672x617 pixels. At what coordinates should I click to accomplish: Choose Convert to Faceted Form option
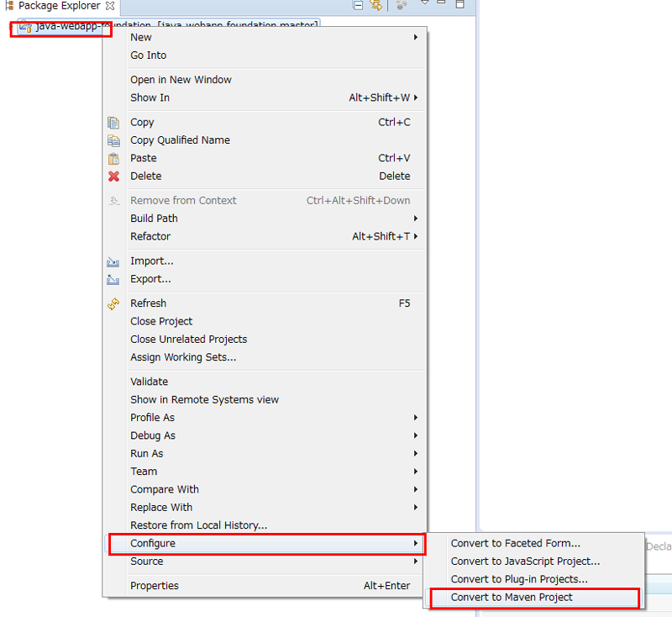[515, 544]
